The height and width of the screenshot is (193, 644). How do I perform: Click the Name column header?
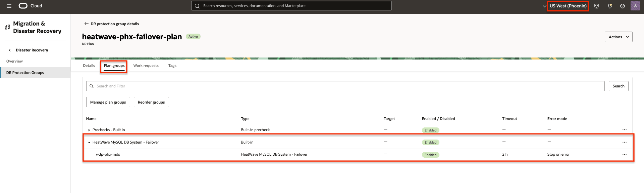click(x=91, y=119)
